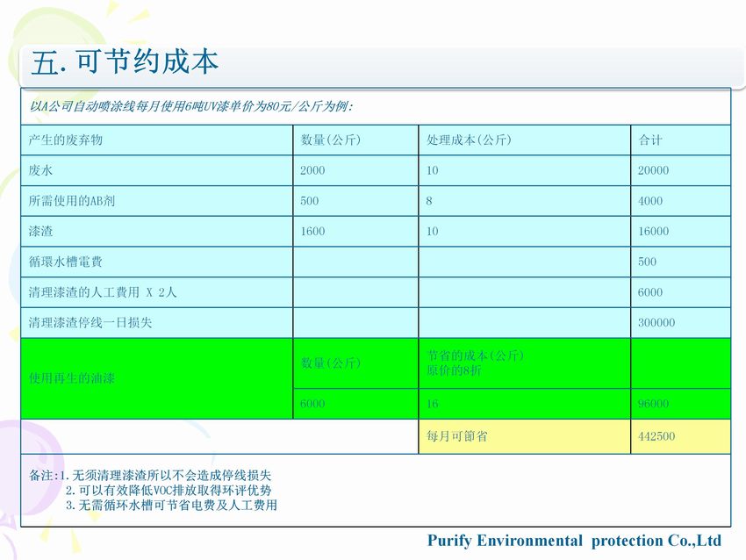Screen dimensions: 746x560
Task: Select the 数量(公斤) header in the top row
Action: [331, 140]
